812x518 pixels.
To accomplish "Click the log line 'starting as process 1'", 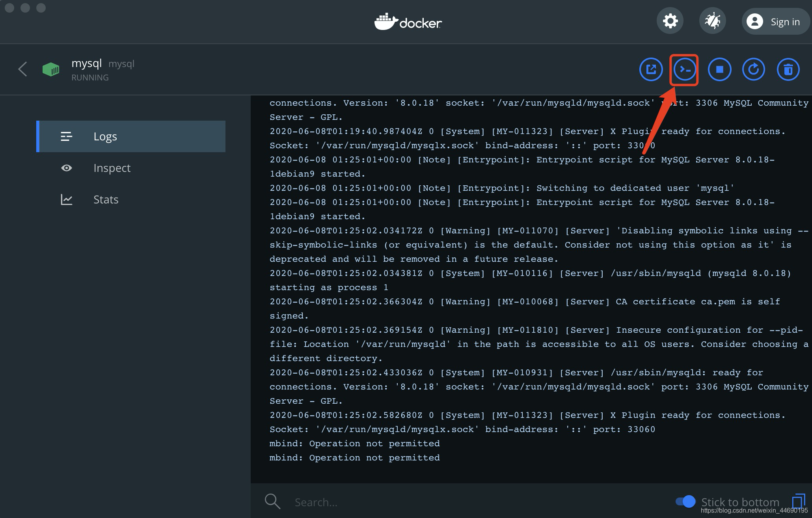I will pyautogui.click(x=329, y=287).
